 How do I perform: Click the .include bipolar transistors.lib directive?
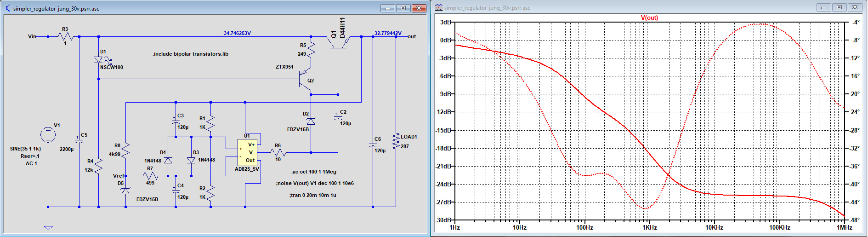[x=190, y=54]
